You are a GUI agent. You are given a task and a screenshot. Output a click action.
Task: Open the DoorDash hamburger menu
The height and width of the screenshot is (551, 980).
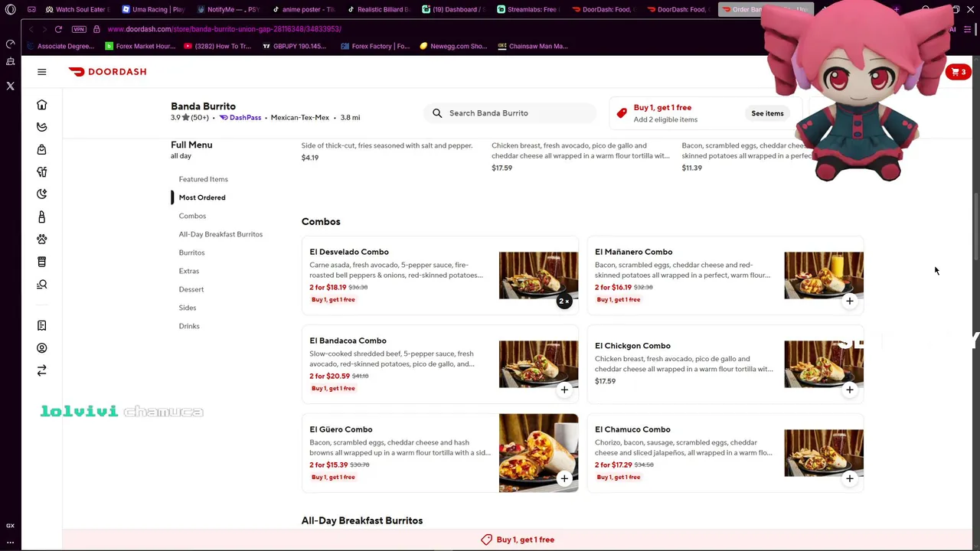coord(42,72)
